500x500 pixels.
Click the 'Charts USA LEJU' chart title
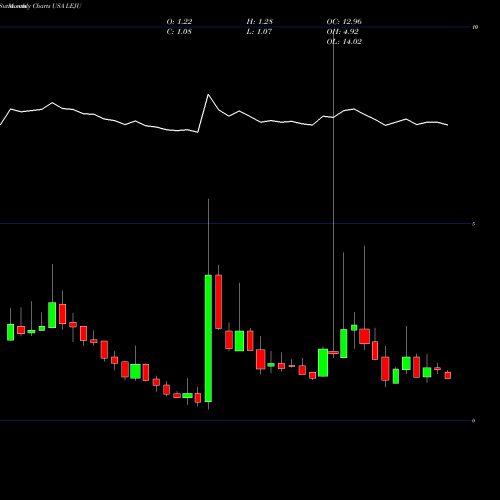click(57, 6)
